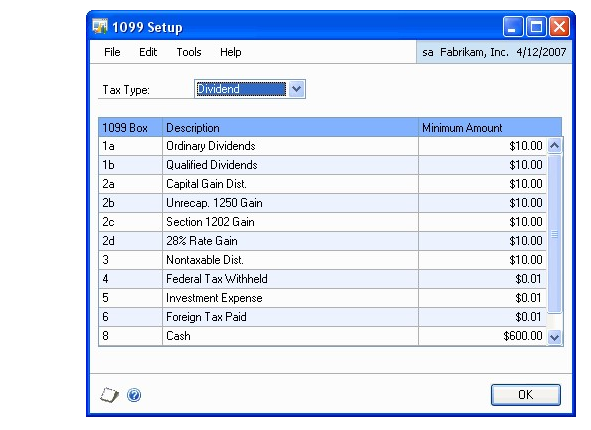The image size is (591, 430).
Task: Click the Minimum Amount column header
Action: pos(490,128)
